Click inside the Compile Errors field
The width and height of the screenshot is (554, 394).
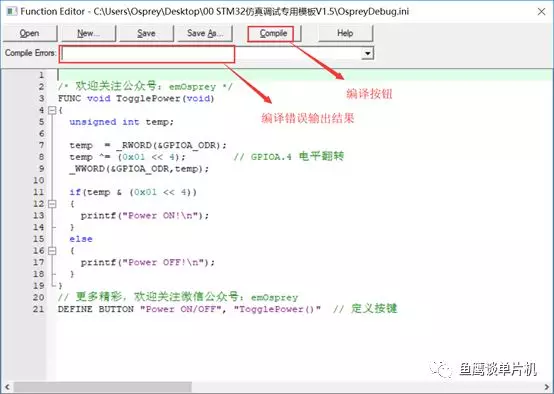click(x=211, y=53)
